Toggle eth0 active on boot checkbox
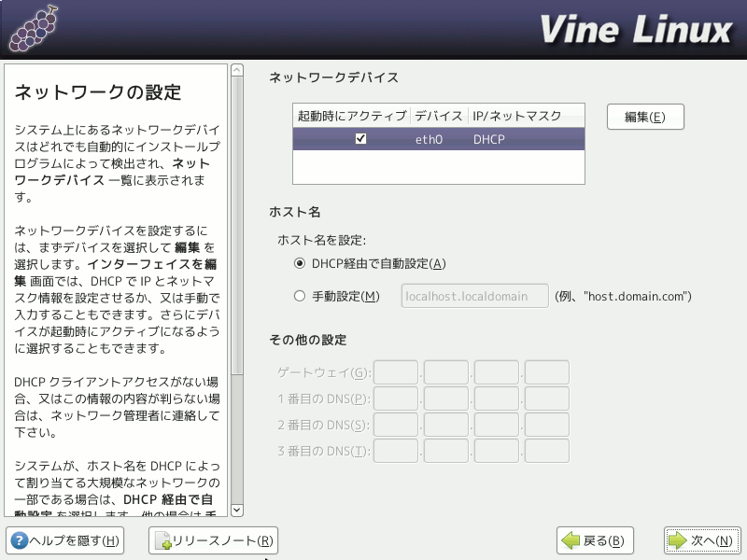This screenshot has width=747, height=560. (x=360, y=138)
